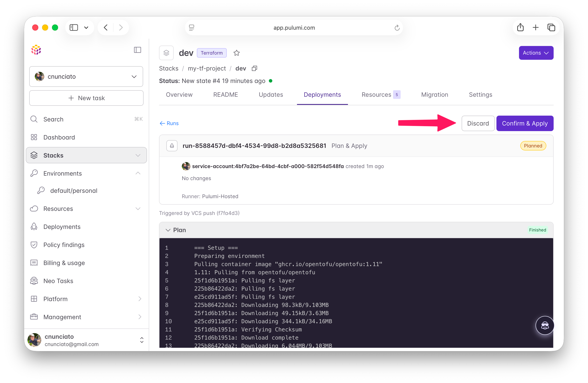Screen dimensions: 588x383
Task: Click the run ID run-8588457d-dbf4-4534-99d8-b2d8a5325681
Action: pyautogui.click(x=254, y=146)
